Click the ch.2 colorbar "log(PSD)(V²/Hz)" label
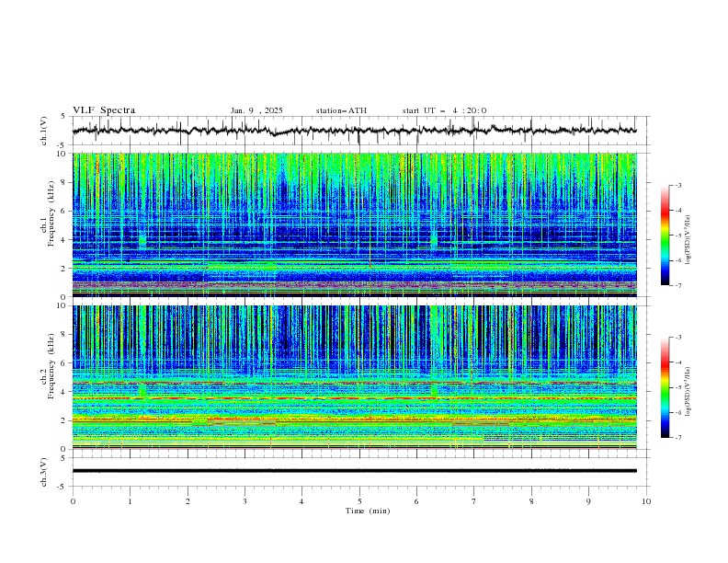This screenshot has width=728, height=563. pos(688,391)
